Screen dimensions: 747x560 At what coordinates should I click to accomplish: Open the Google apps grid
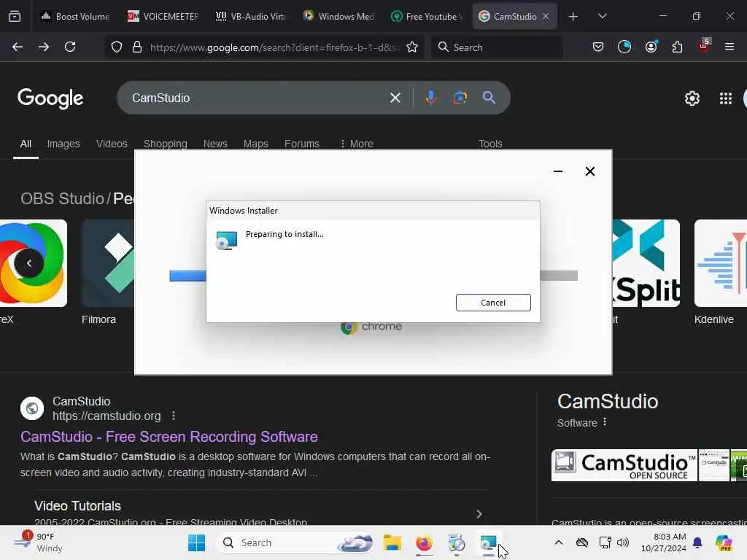pos(726,98)
